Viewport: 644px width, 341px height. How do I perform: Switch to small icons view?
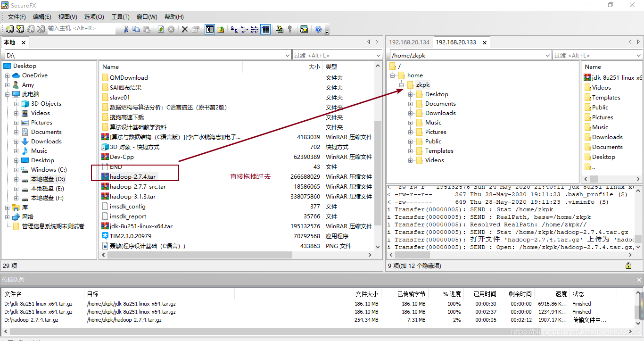coord(245,29)
